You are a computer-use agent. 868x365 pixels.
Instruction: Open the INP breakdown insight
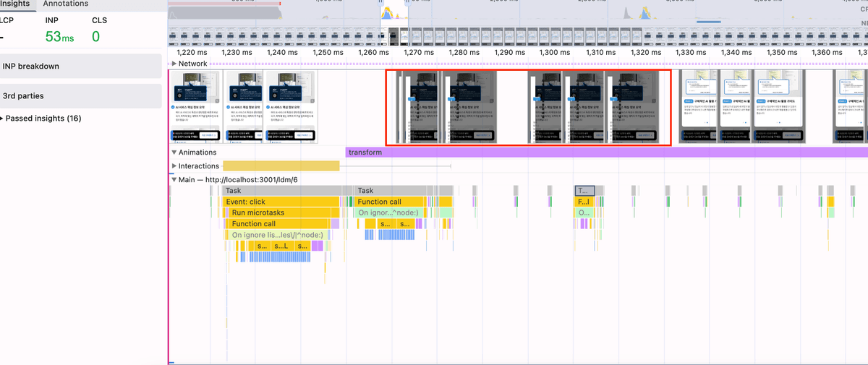pyautogui.click(x=80, y=66)
